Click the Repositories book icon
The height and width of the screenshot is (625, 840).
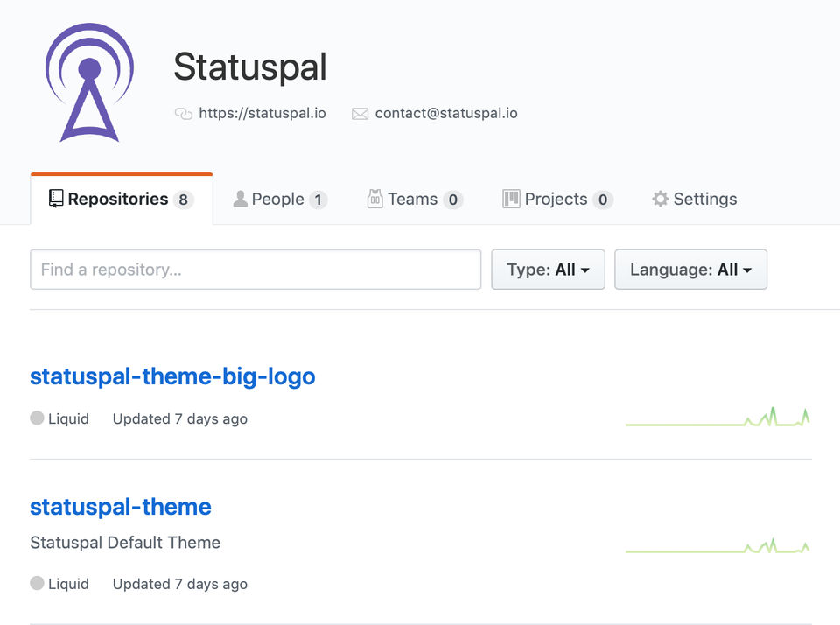[56, 199]
